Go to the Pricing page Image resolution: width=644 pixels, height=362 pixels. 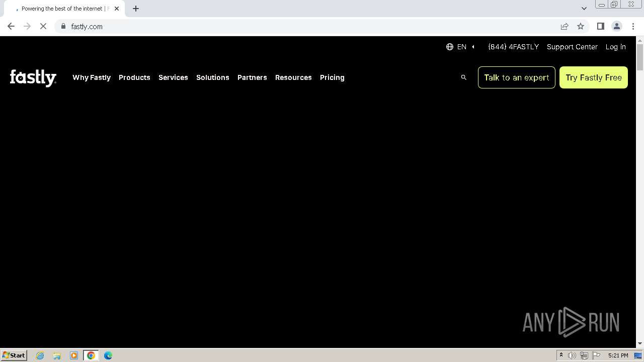point(332,77)
